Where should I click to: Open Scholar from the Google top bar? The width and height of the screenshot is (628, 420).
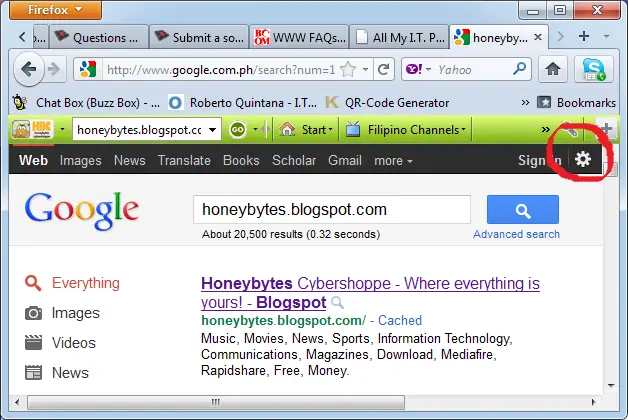[294, 160]
